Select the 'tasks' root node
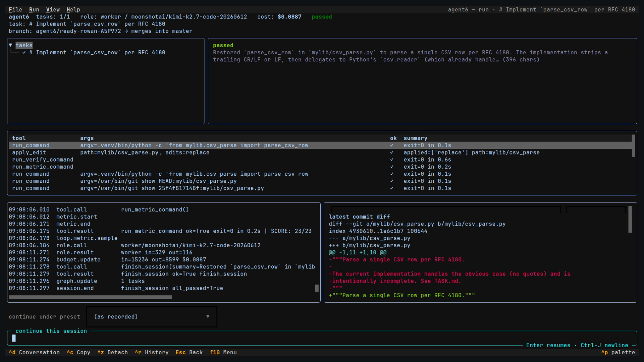The width and height of the screenshot is (644, 362). pyautogui.click(x=24, y=45)
